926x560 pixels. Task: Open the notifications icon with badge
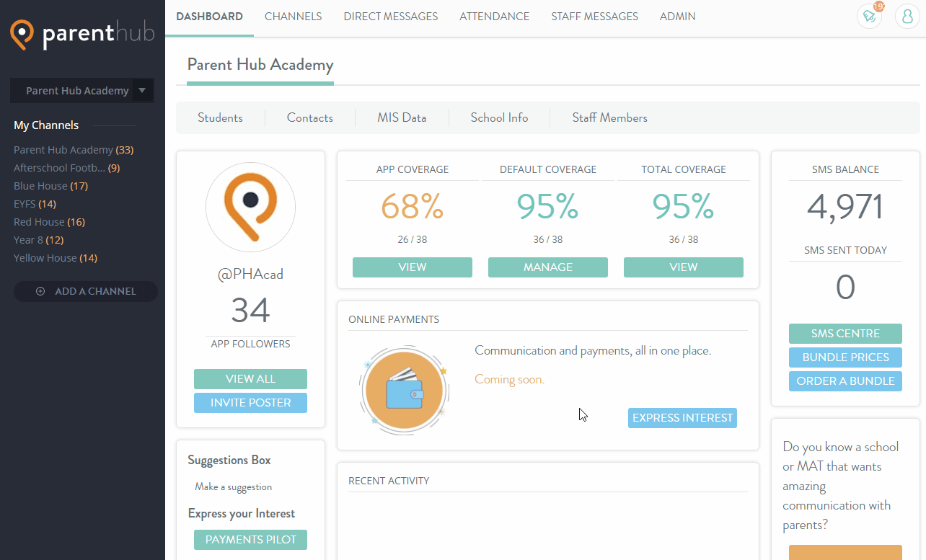click(x=870, y=16)
